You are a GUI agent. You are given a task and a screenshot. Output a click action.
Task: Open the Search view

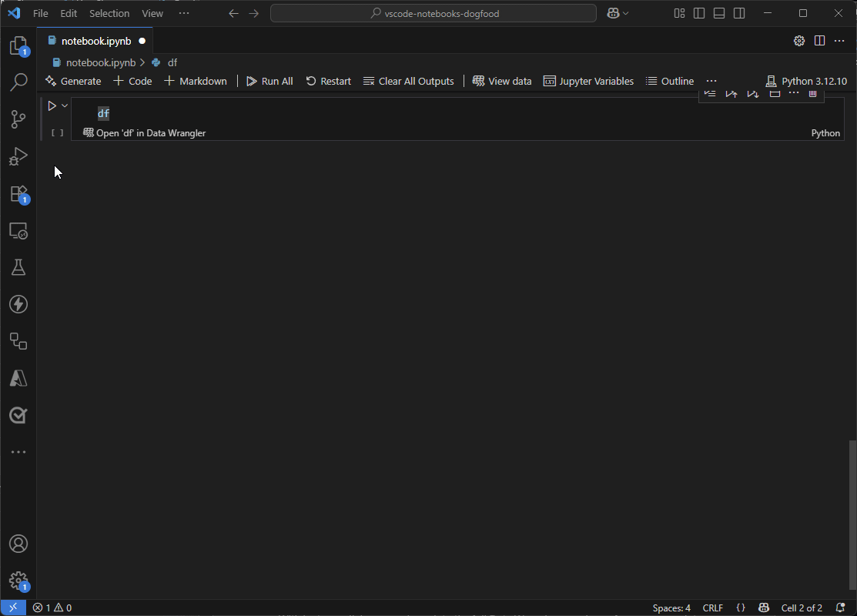18,82
